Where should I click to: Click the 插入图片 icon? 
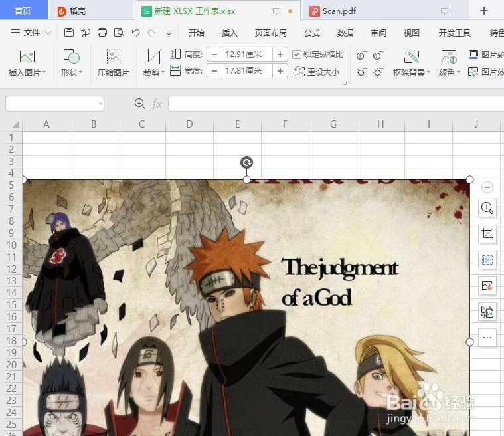(27, 56)
